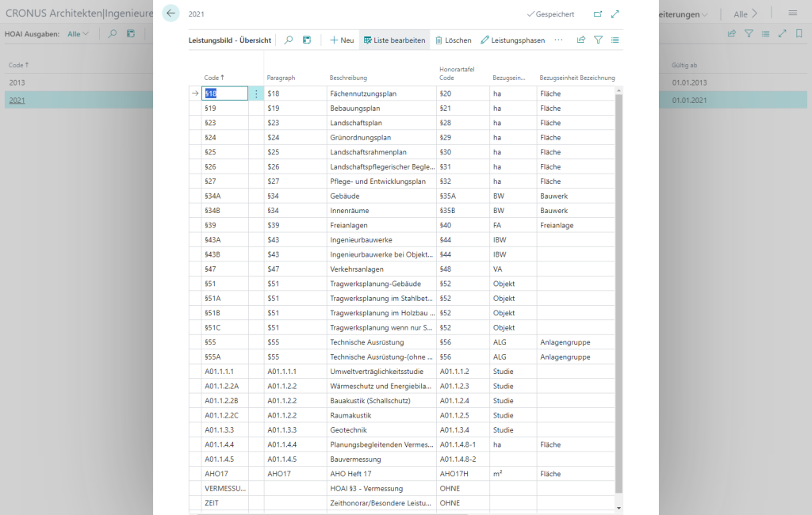Open Leistungsphasen action

pyautogui.click(x=513, y=40)
